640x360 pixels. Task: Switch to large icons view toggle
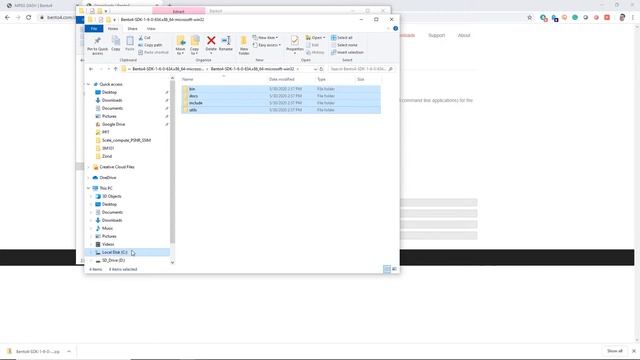coord(394,269)
